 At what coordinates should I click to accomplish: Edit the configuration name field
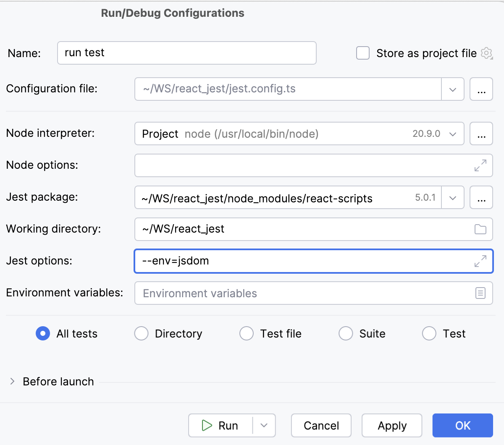[x=186, y=53]
